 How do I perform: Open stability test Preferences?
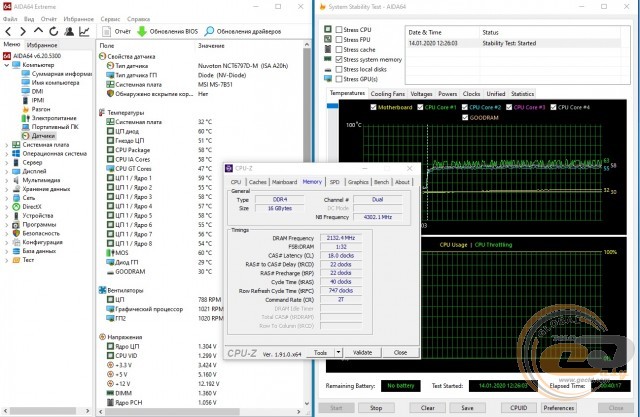pos(559,408)
